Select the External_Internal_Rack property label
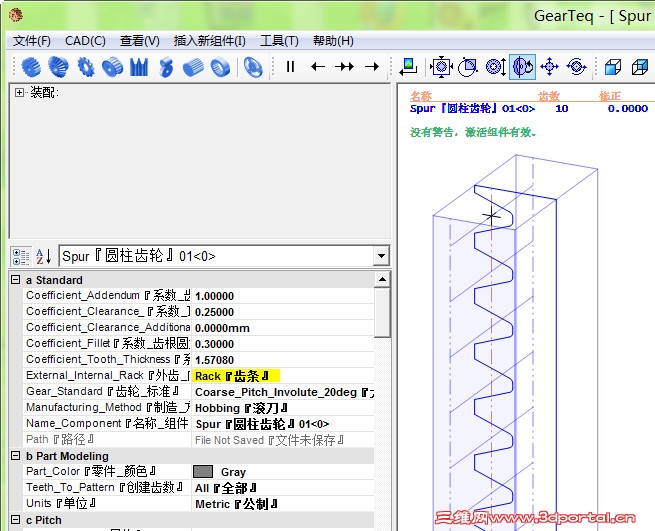Screen dimensions: 655x531 click(108, 376)
